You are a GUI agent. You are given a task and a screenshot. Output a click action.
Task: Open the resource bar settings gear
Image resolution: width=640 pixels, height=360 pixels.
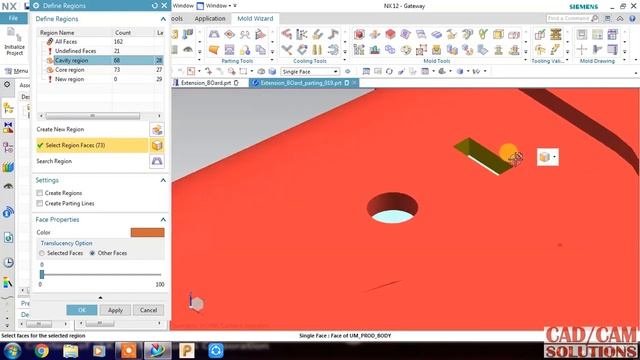coord(7,84)
